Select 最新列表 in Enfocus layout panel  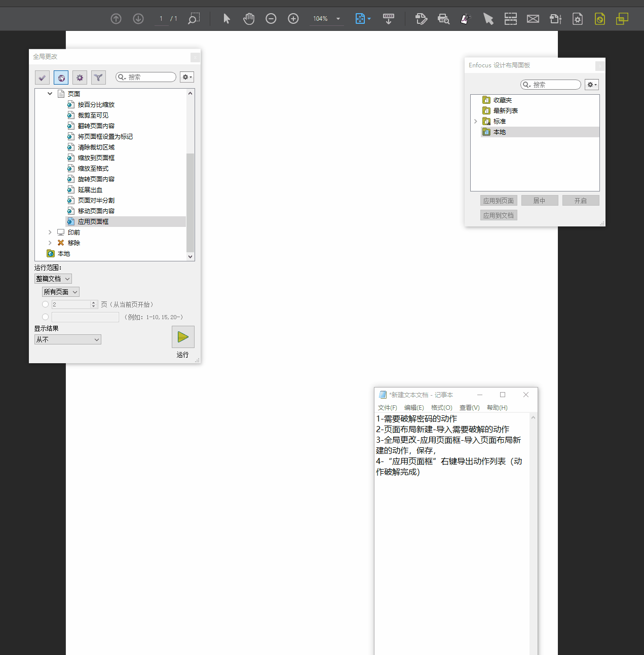[506, 110]
